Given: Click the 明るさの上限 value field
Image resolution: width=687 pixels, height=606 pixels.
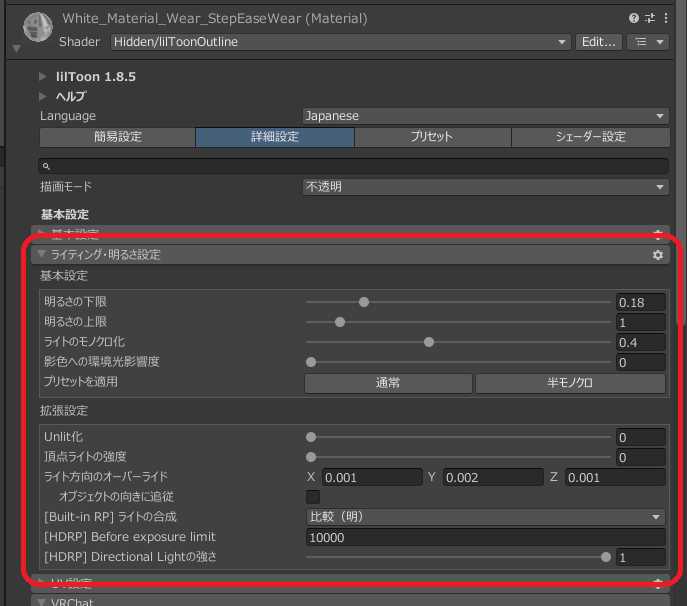Looking at the screenshot, I should pyautogui.click(x=641, y=322).
